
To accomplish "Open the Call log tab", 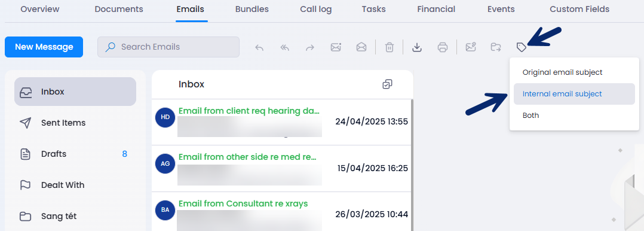I will click(x=316, y=9).
